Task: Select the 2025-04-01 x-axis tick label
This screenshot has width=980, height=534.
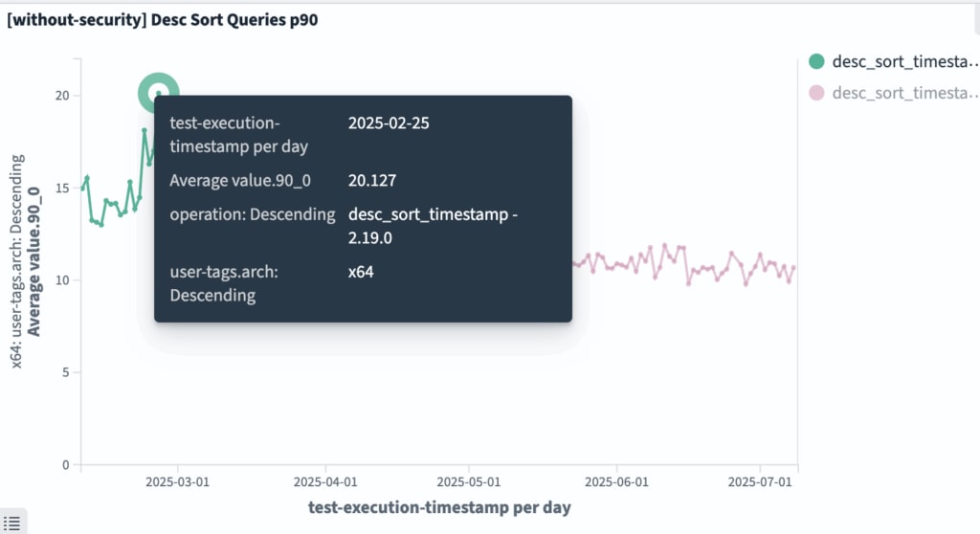Action: point(325,482)
